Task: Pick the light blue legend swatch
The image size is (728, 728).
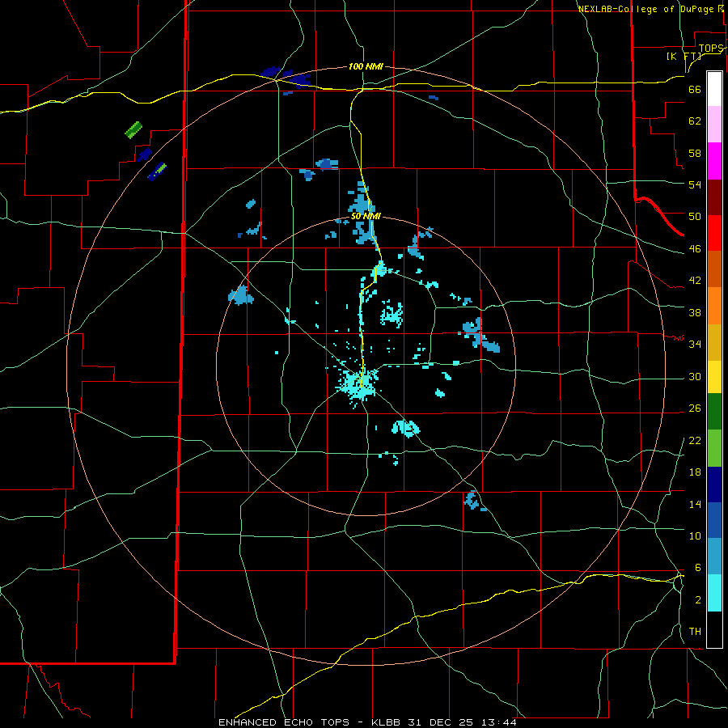Action: point(714,557)
